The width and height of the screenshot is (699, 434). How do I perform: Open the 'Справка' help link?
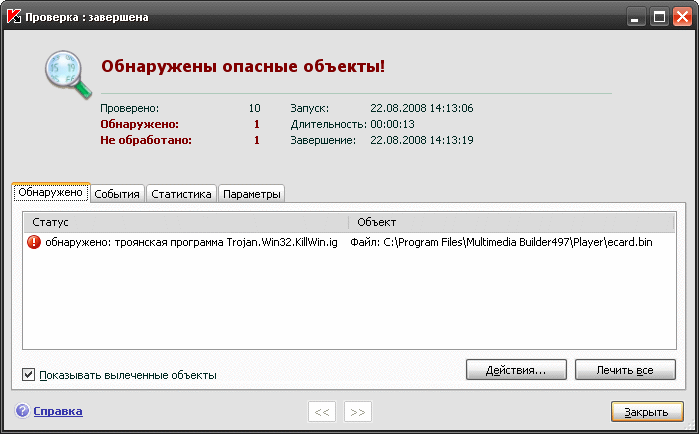click(x=58, y=411)
